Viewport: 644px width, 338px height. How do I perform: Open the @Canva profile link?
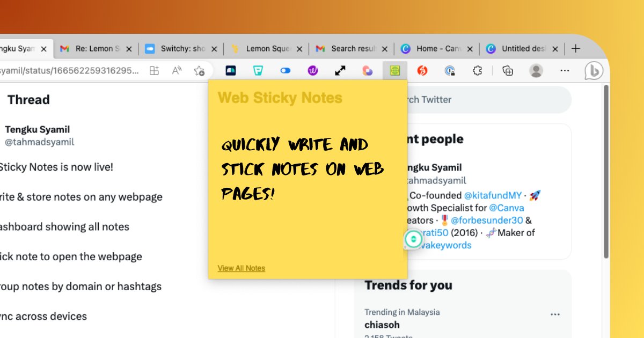(507, 208)
